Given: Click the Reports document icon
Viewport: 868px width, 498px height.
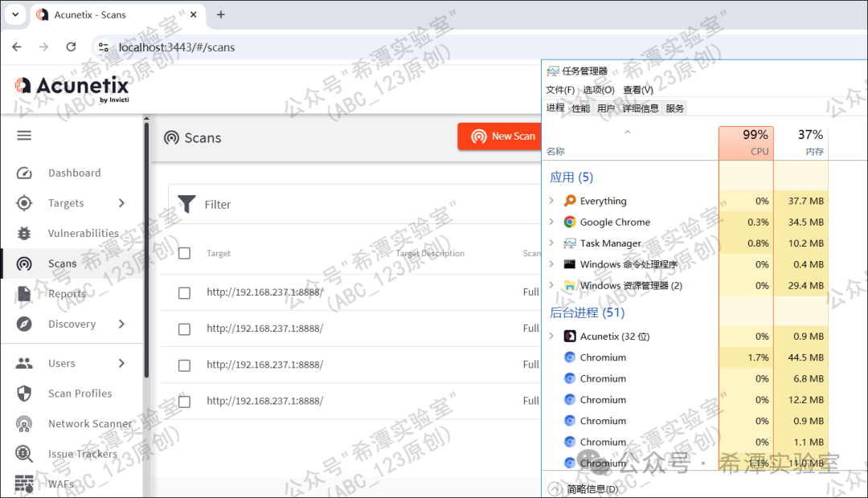Looking at the screenshot, I should pos(24,294).
